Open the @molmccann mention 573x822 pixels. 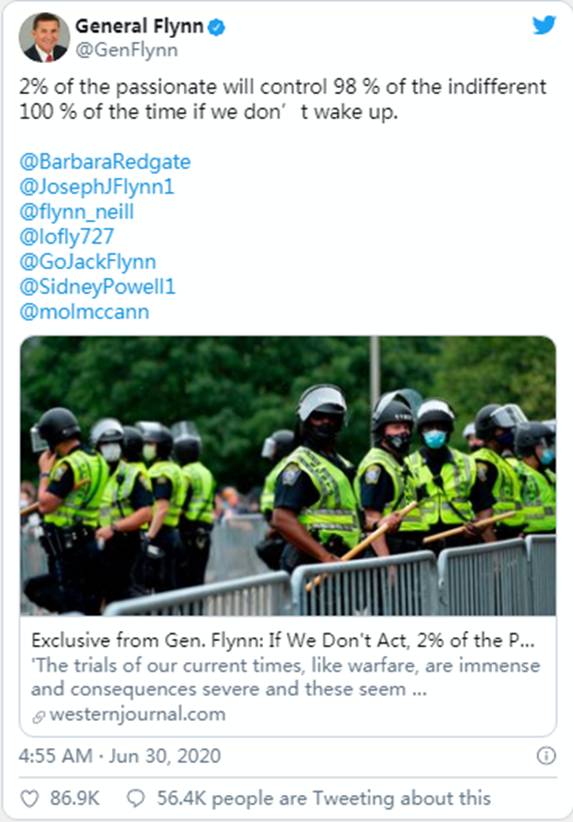[84, 312]
